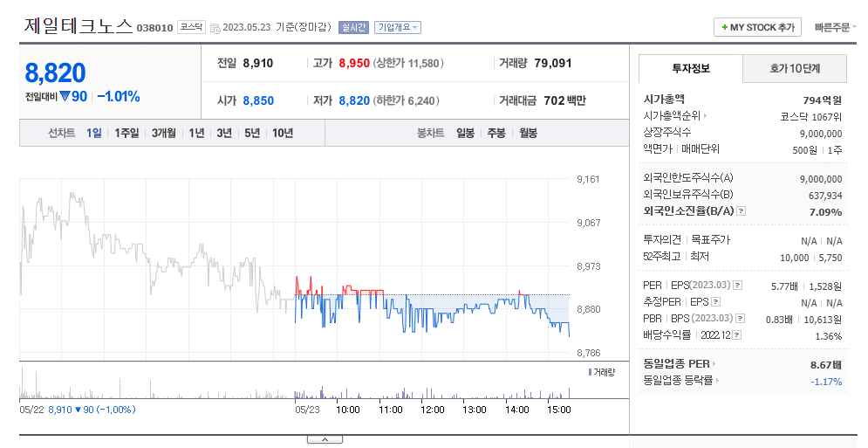868x448 pixels.
Task: Click the 동일업종 PER link
Action: pos(676,364)
